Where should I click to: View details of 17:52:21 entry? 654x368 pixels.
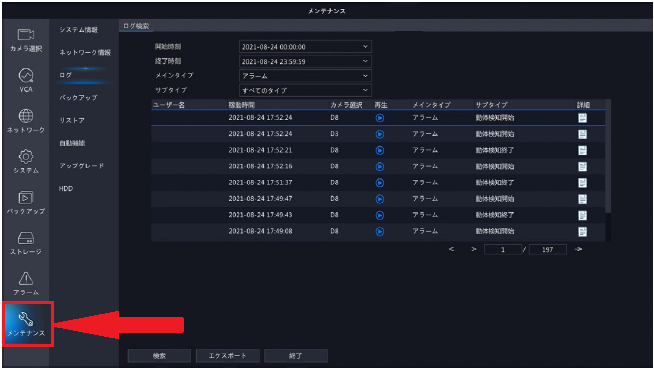[x=583, y=151]
